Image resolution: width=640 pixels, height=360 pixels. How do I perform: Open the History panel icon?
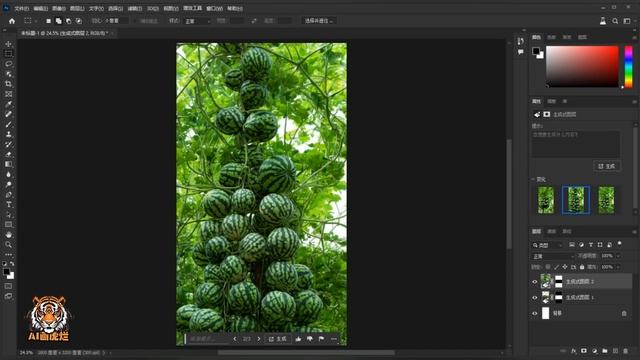pyautogui.click(x=520, y=41)
